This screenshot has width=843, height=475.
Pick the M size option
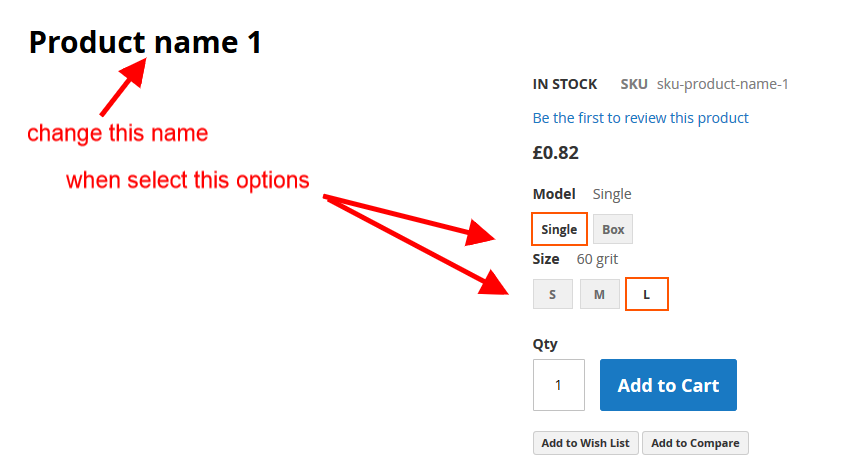[x=599, y=294]
